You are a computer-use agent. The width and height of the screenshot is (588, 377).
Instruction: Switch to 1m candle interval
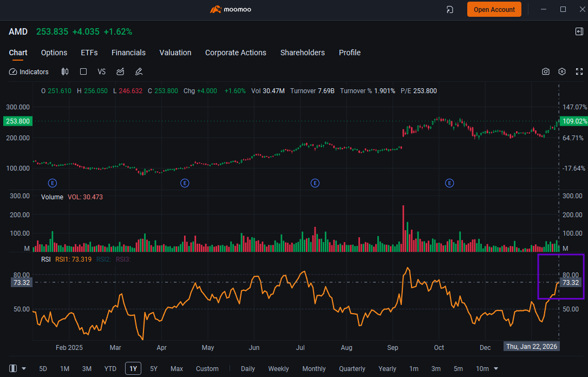(x=414, y=369)
